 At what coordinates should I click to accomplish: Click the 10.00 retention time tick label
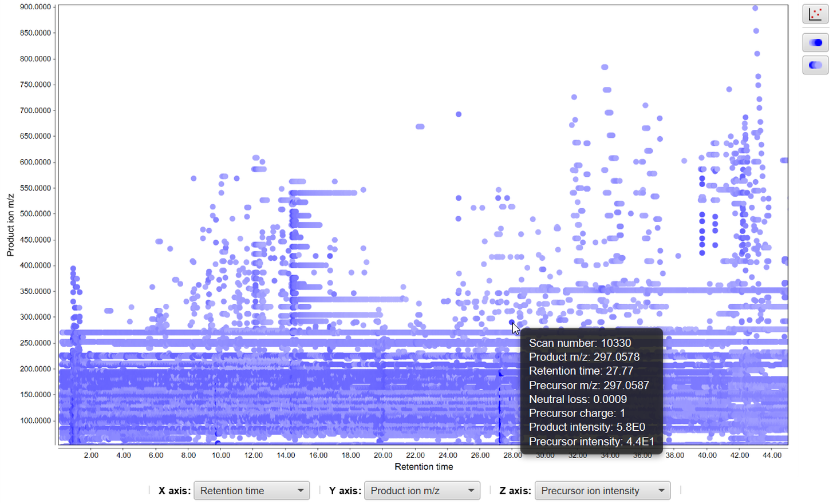[221, 455]
